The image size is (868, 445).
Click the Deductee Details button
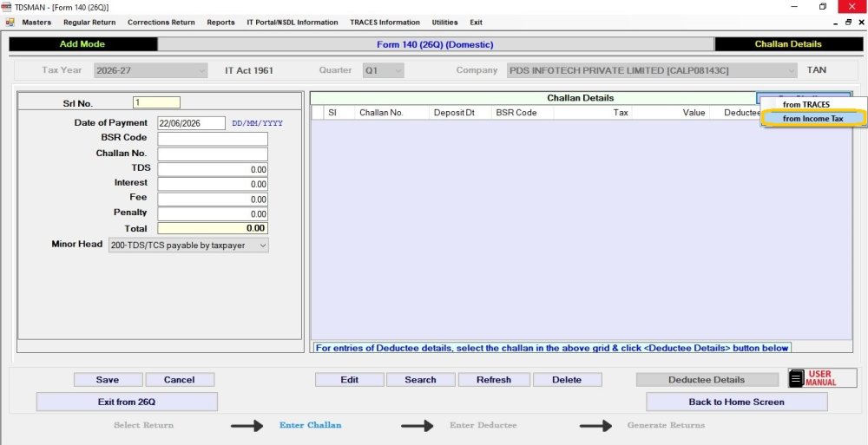pyautogui.click(x=707, y=380)
